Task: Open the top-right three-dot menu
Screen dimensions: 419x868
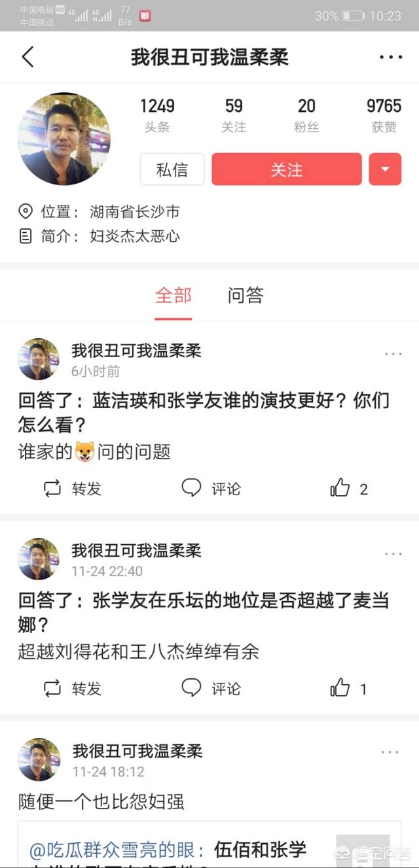Action: pos(391,57)
